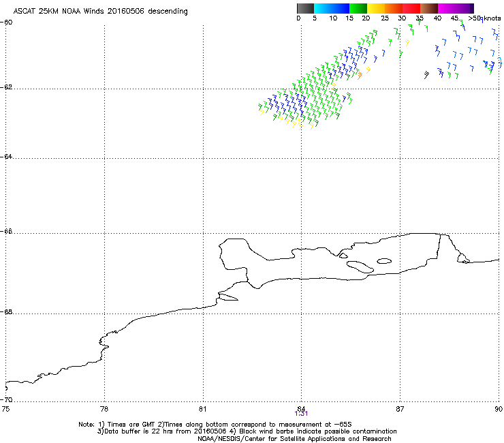Click the "45" label under the color bar

tap(454, 18)
